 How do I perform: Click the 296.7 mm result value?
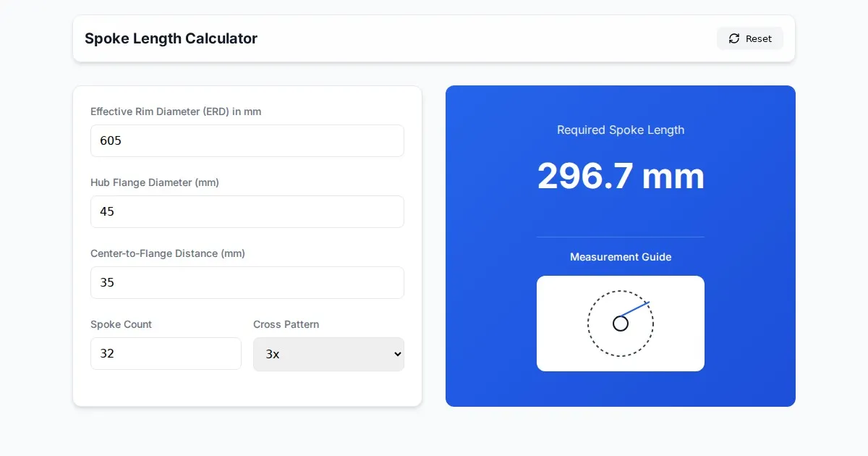tap(621, 176)
